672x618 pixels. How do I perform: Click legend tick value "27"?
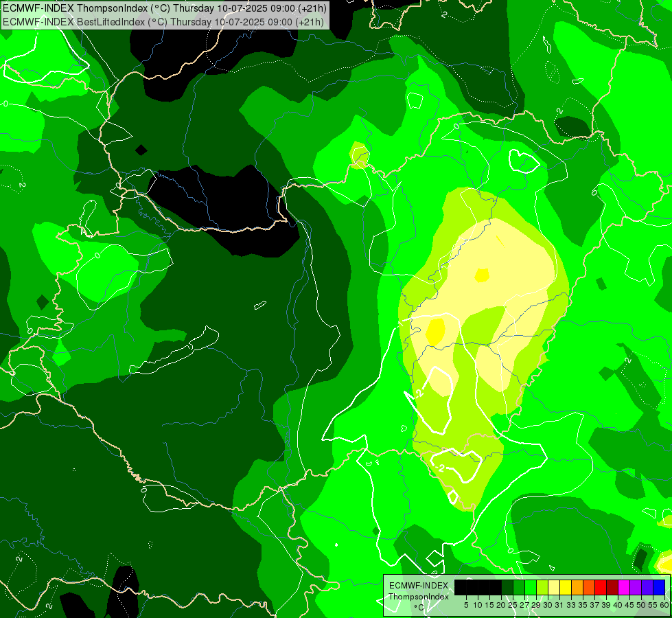click(x=525, y=605)
